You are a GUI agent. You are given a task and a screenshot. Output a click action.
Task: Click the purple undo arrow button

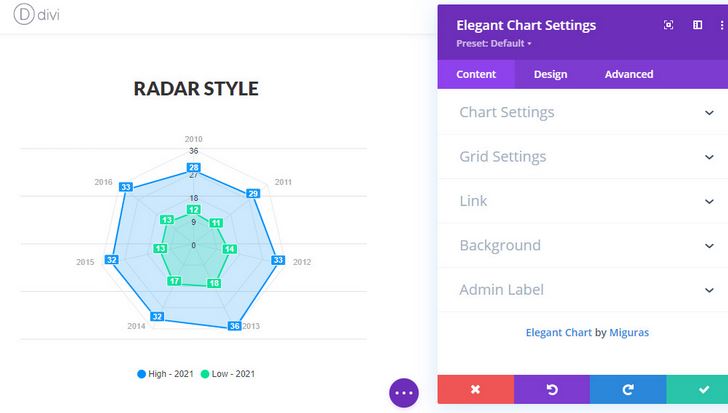(552, 389)
